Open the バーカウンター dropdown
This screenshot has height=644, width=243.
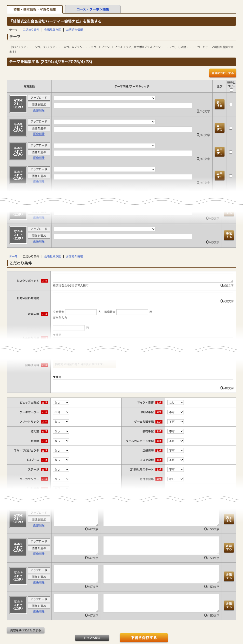click(x=61, y=479)
